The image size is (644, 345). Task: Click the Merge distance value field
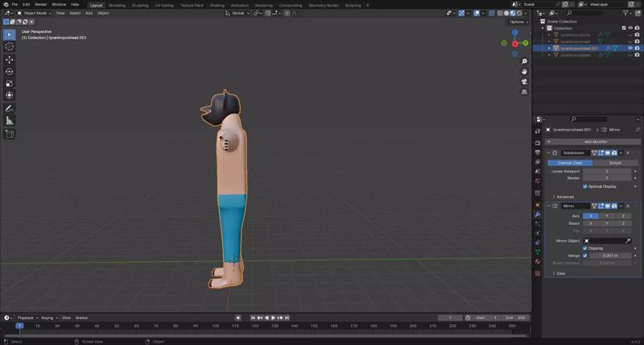point(610,256)
